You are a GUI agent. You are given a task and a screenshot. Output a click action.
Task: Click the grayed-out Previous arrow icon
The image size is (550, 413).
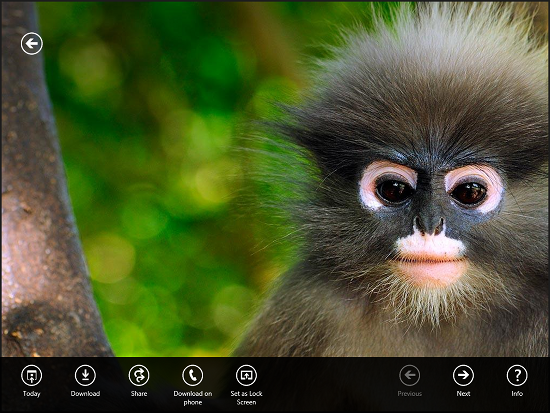[x=410, y=375]
